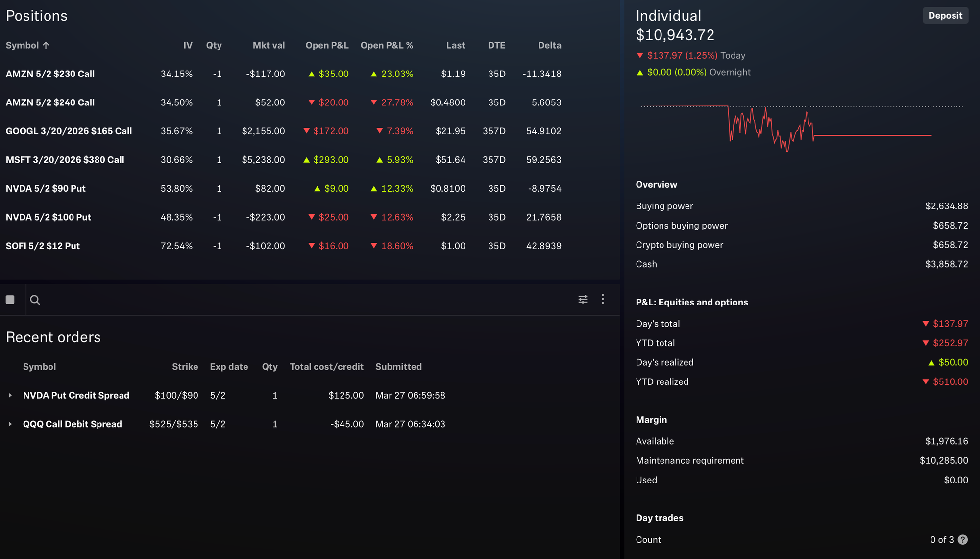Image resolution: width=980 pixels, height=559 pixels.
Task: Open the GOOGL 3/20/2026 $165 Call position
Action: pyautogui.click(x=69, y=131)
